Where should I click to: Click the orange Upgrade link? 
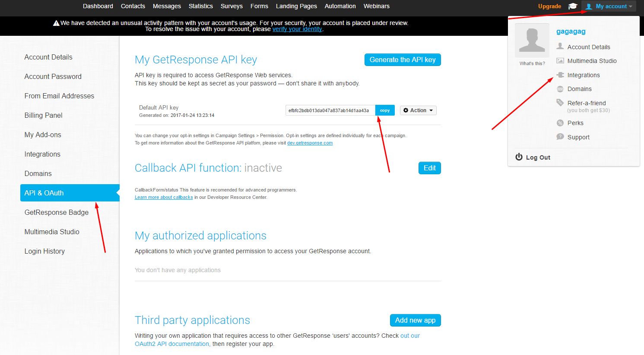(549, 6)
